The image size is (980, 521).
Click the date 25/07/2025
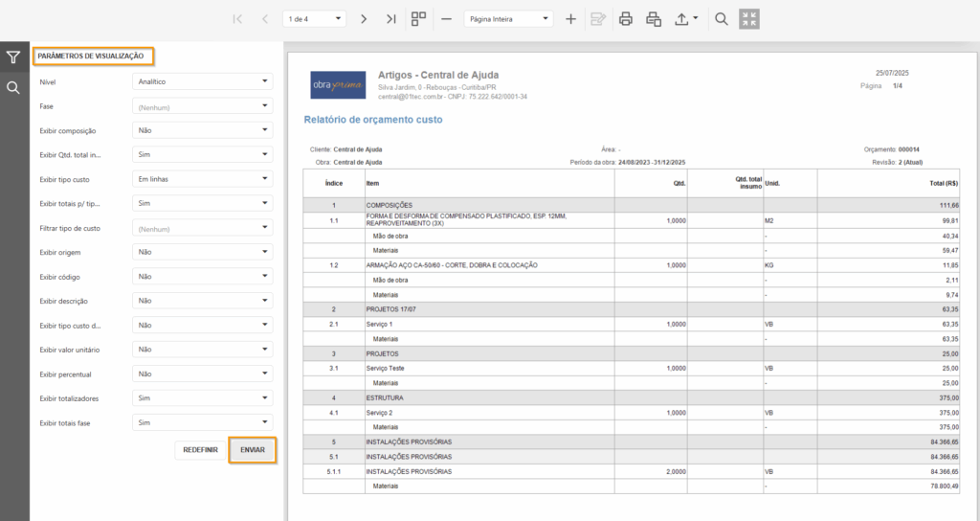click(892, 73)
